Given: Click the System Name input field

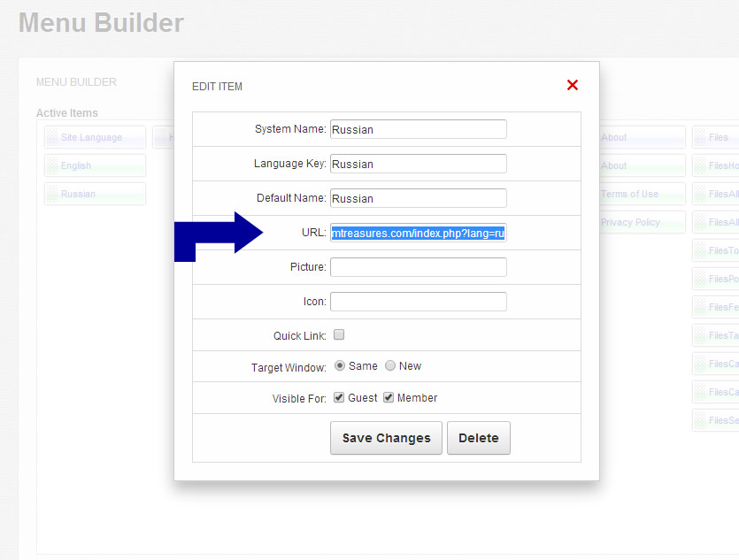Looking at the screenshot, I should coord(418,129).
